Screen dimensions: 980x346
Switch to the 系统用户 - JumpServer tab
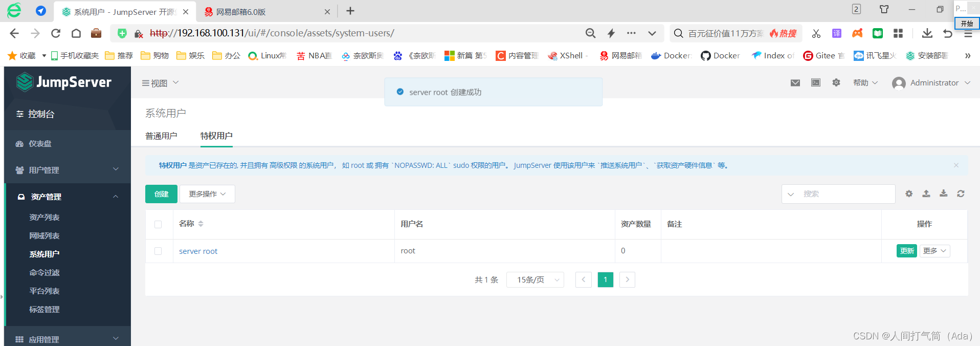click(125, 12)
